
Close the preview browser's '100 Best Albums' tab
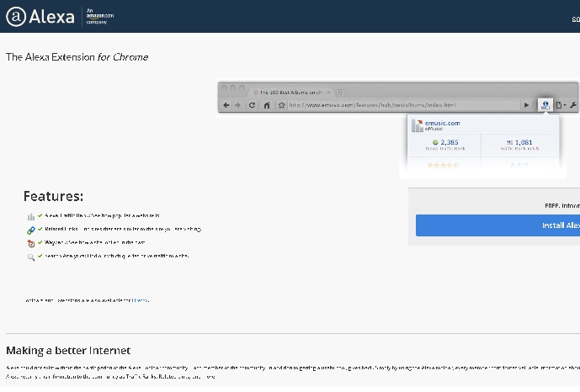pos(328,93)
